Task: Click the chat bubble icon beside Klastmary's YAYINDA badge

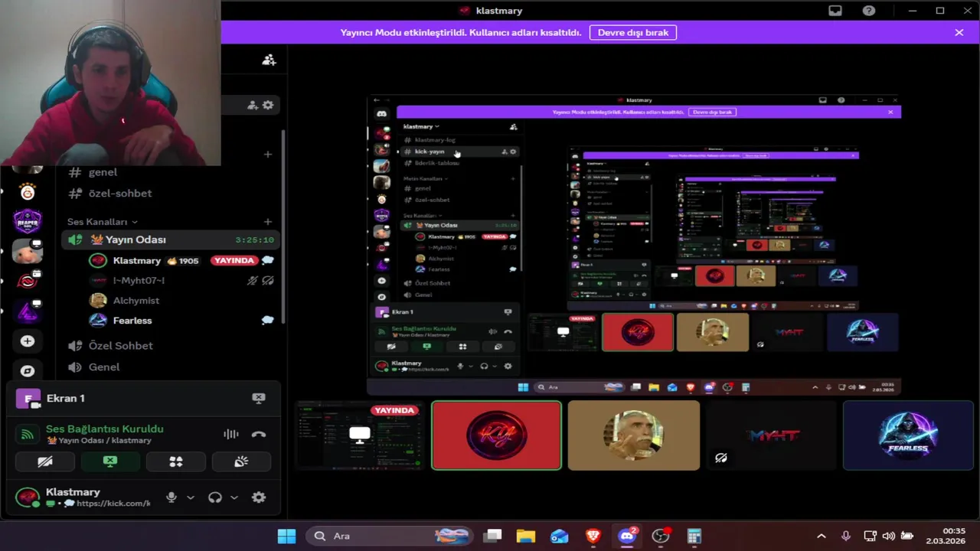Action: pyautogui.click(x=267, y=260)
